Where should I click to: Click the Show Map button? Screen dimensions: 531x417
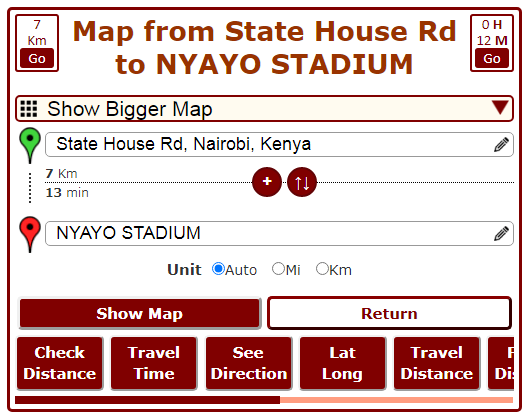[140, 313]
